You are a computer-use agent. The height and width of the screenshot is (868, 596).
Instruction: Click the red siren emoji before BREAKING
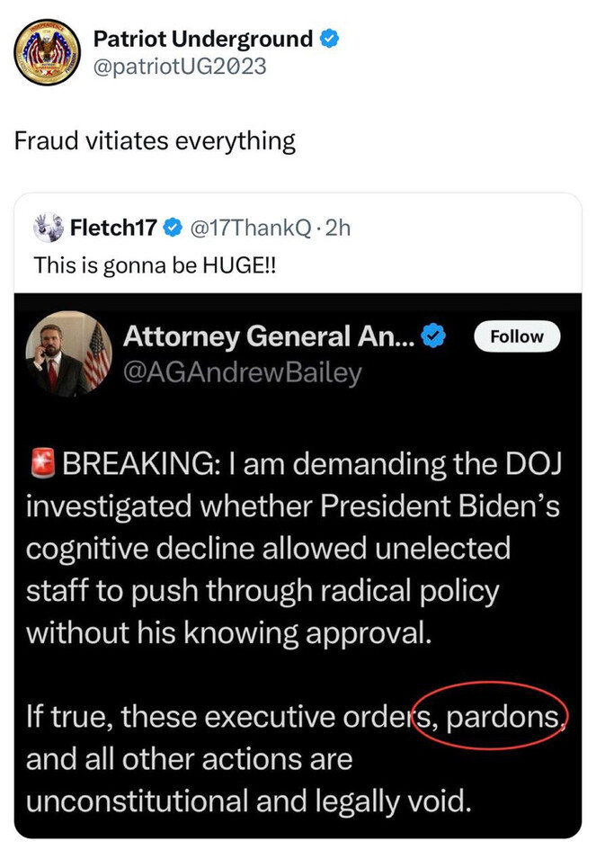(x=42, y=466)
